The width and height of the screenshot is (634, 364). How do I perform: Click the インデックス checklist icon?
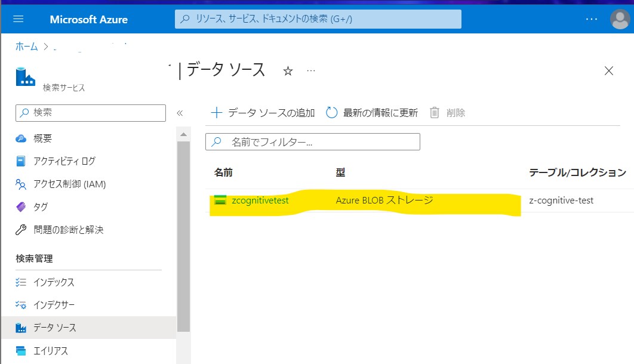(21, 282)
